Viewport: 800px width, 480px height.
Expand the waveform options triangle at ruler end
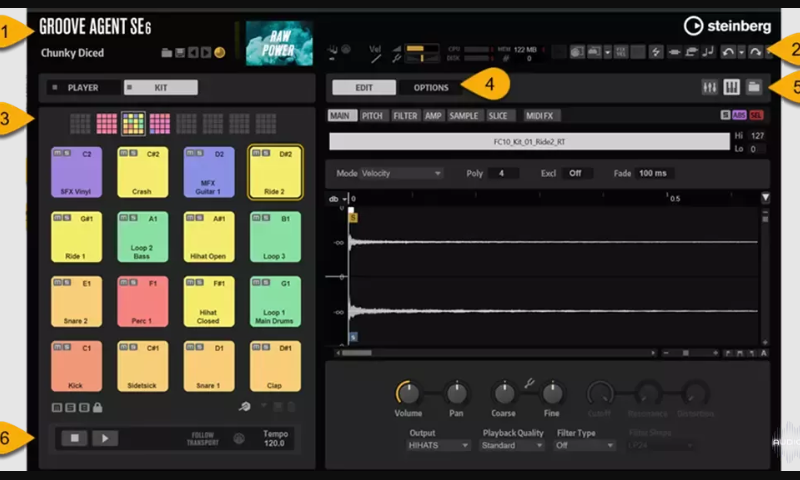tap(765, 198)
